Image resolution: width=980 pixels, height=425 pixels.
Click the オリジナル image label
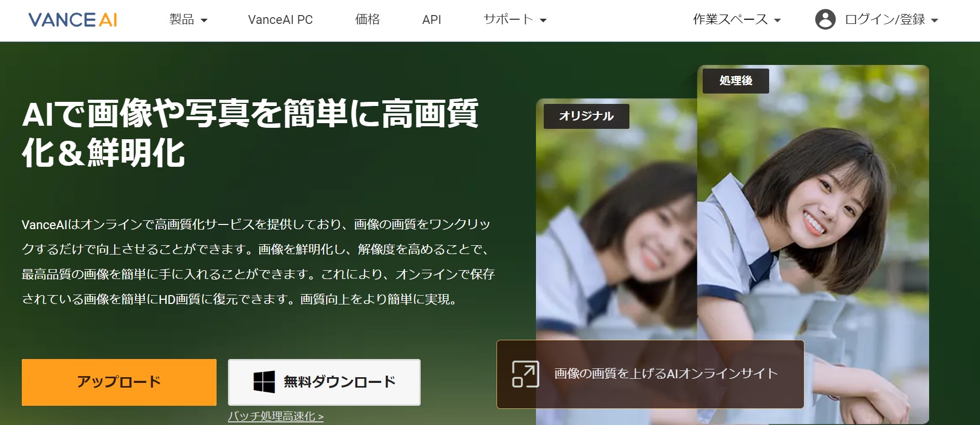click(x=586, y=116)
